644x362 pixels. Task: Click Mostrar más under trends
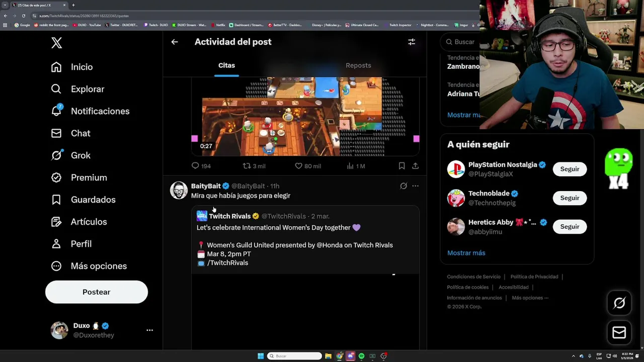coord(463,115)
